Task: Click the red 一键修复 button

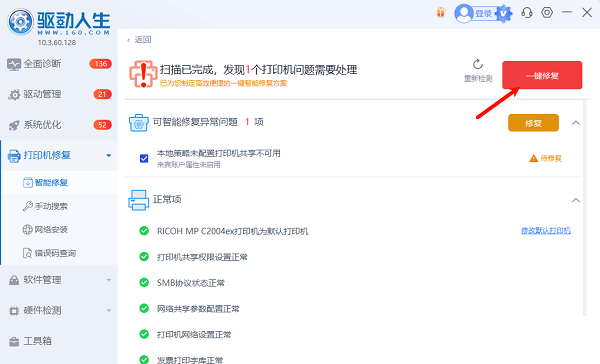Action: click(542, 75)
